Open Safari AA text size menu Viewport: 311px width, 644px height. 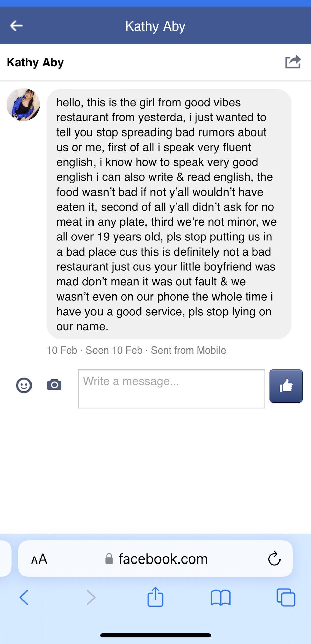39,559
